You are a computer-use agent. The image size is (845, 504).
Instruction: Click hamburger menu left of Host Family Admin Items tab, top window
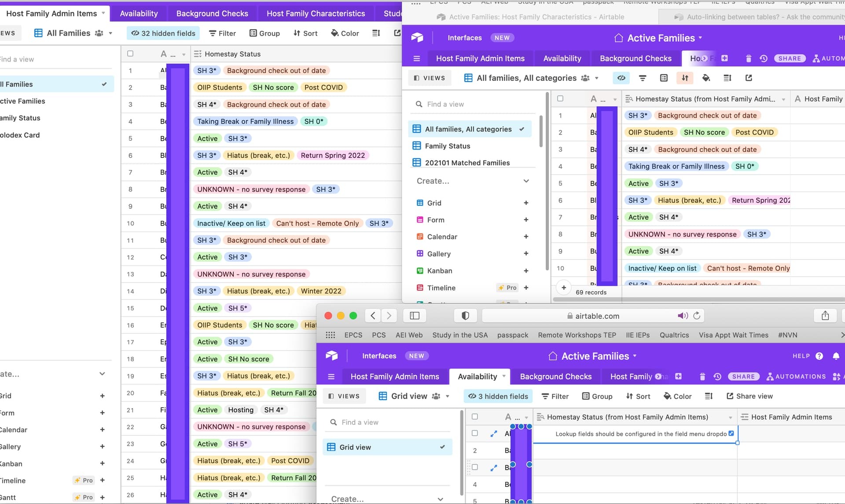click(417, 58)
